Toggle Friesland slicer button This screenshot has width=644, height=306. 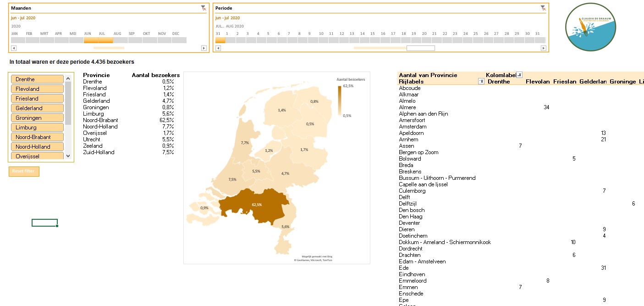click(x=37, y=99)
